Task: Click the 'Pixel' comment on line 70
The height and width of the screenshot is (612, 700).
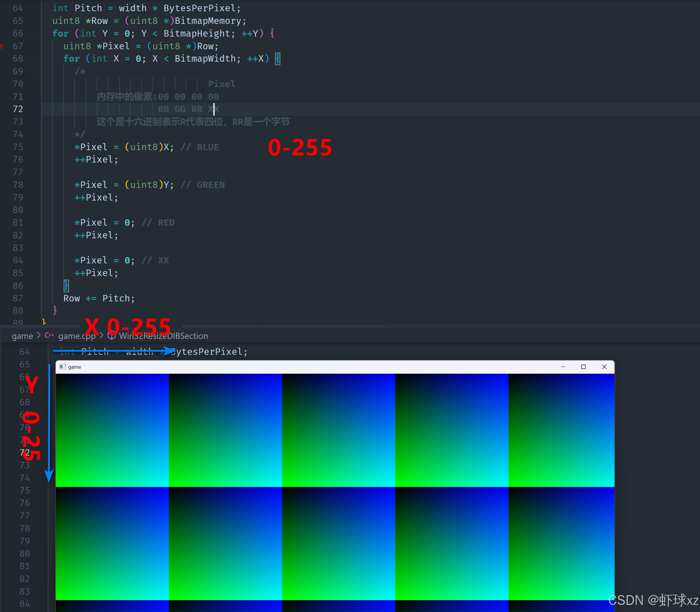Action: (x=222, y=84)
